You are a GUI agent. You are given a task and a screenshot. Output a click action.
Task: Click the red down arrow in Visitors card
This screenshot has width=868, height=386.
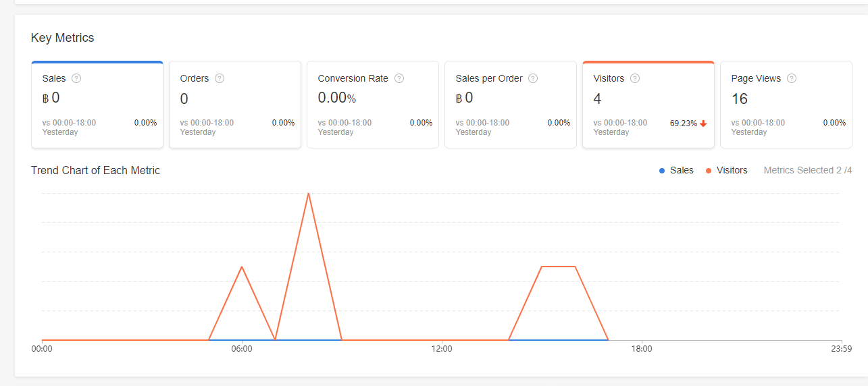tap(703, 123)
